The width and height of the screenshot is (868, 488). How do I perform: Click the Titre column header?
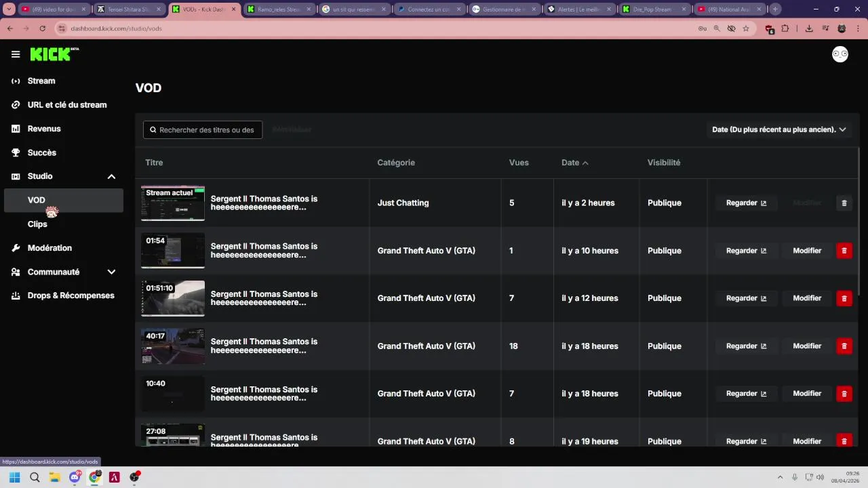point(154,163)
